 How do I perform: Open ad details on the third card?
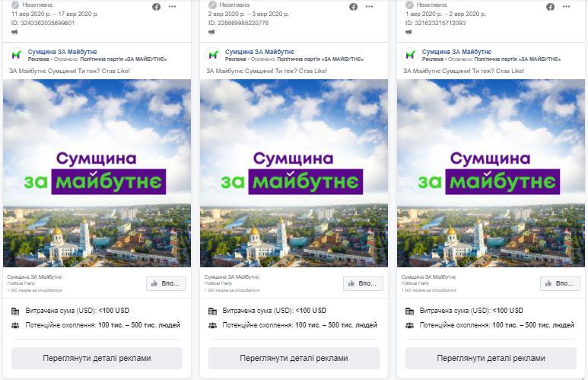click(491, 358)
